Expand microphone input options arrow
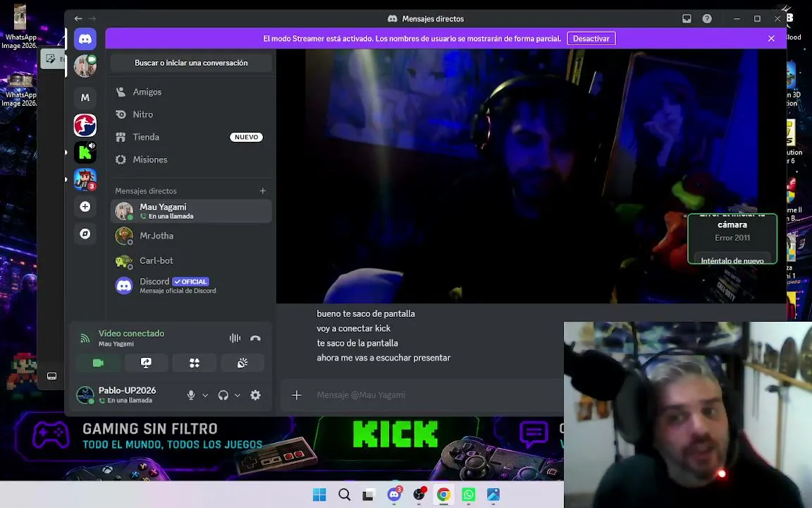Screen dimensions: 812x508 coord(205,395)
